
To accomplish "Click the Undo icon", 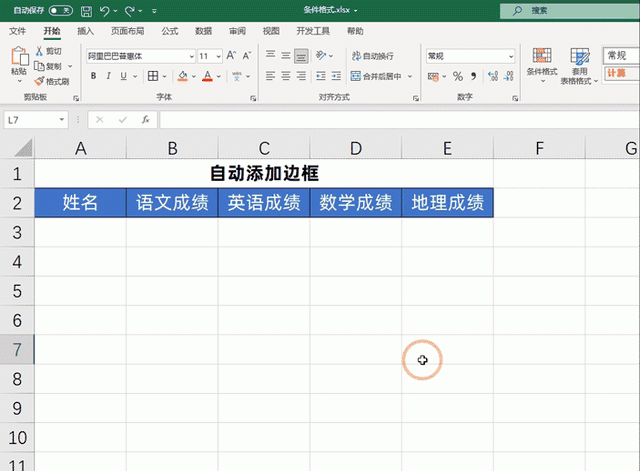I will tap(104, 11).
